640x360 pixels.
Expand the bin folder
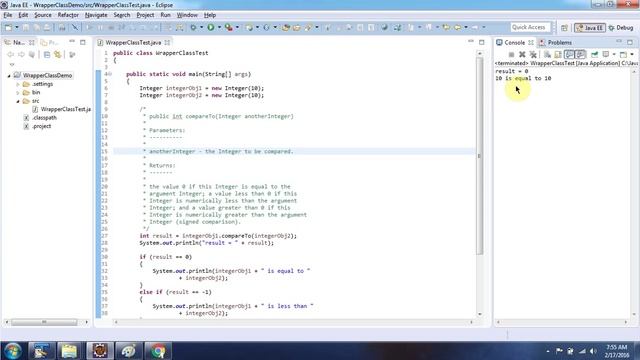[x=18, y=93]
